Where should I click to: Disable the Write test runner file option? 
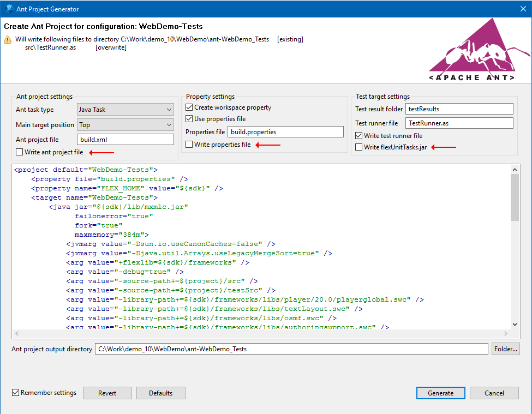coord(358,135)
